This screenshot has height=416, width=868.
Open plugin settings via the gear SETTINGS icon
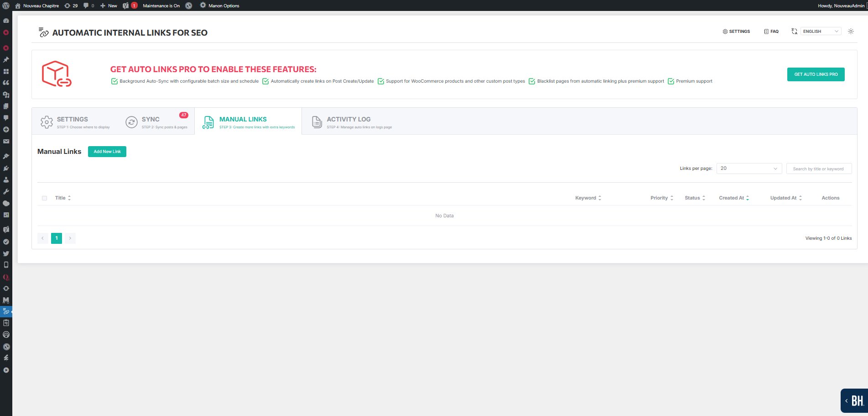point(736,31)
